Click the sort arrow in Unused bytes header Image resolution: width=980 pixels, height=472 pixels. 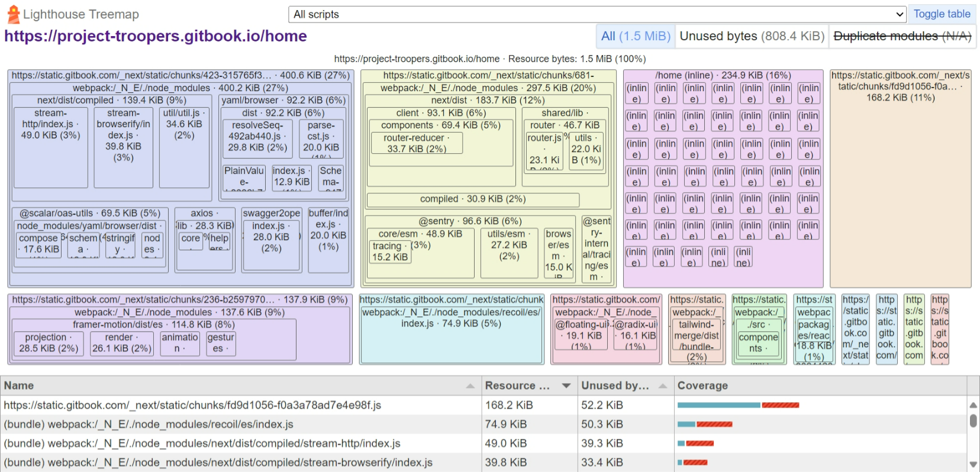pyautogui.click(x=663, y=386)
